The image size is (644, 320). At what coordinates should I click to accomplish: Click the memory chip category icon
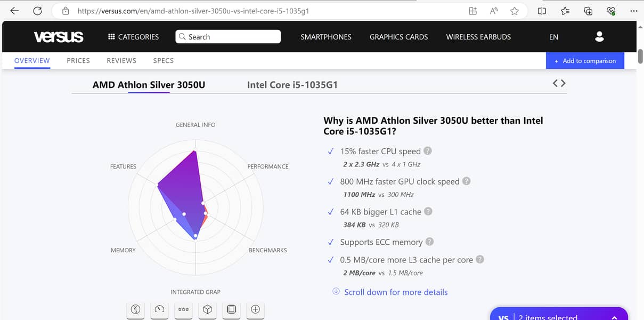click(x=231, y=309)
